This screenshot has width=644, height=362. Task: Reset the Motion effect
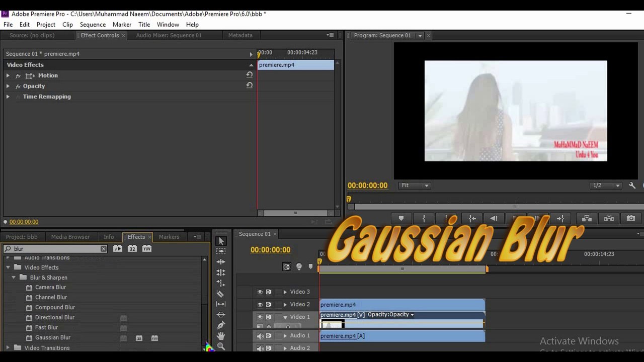point(249,75)
